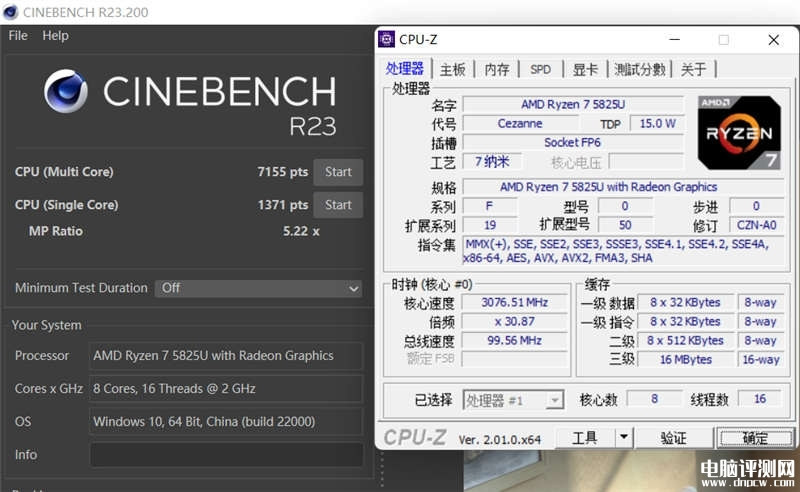
Task: Click the CZN-A0 revision value
Action: [x=756, y=225]
